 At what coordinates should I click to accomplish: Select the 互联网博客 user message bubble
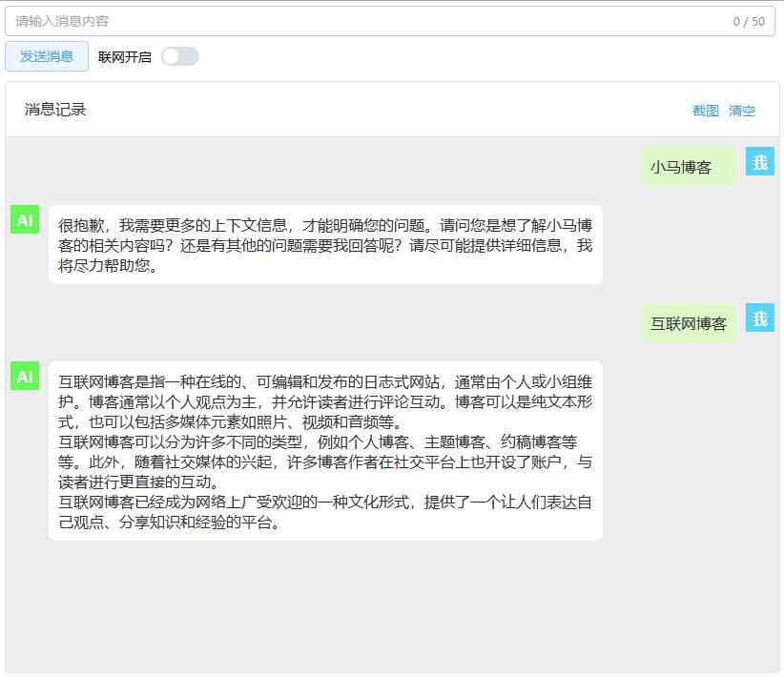688,323
